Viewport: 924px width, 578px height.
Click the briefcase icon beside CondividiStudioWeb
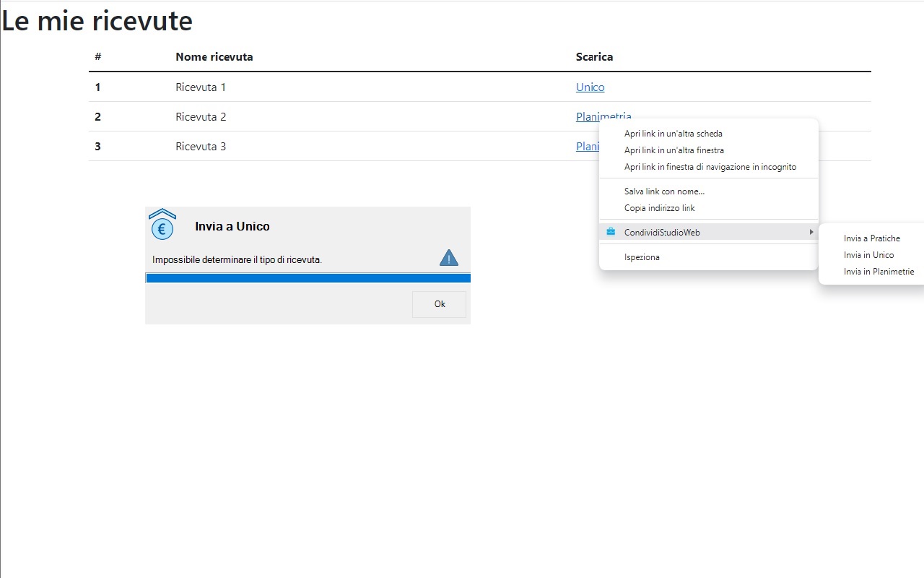tap(611, 232)
